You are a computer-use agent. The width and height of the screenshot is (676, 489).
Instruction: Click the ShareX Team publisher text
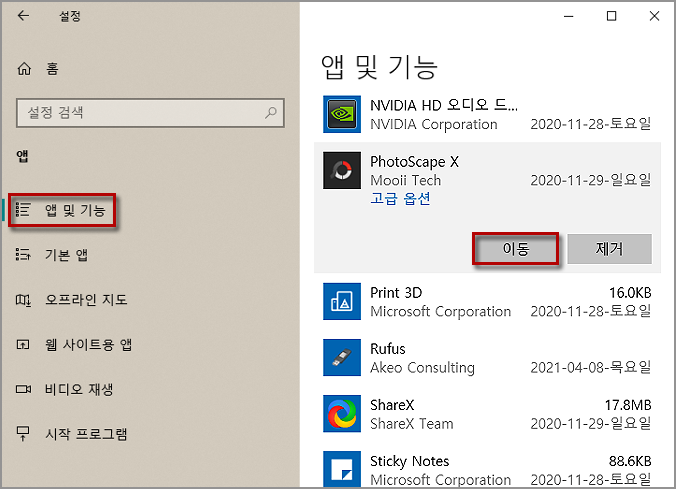tap(412, 423)
